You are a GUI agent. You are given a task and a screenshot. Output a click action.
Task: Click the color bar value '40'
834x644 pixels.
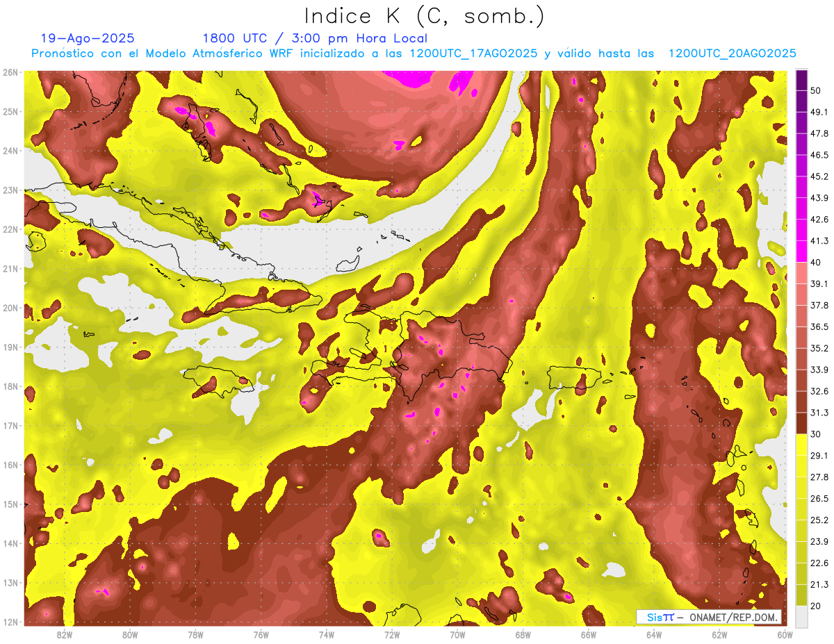816,262
